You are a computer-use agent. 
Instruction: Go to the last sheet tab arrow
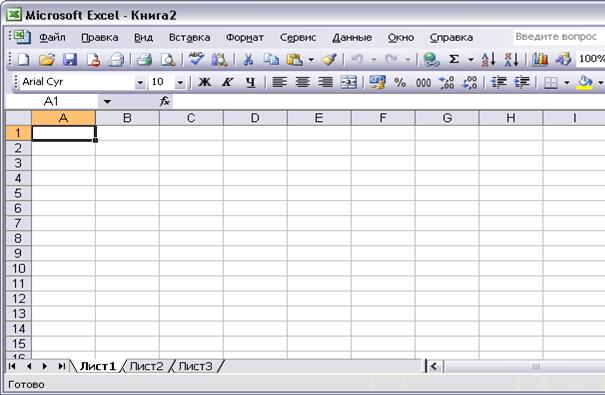61,366
